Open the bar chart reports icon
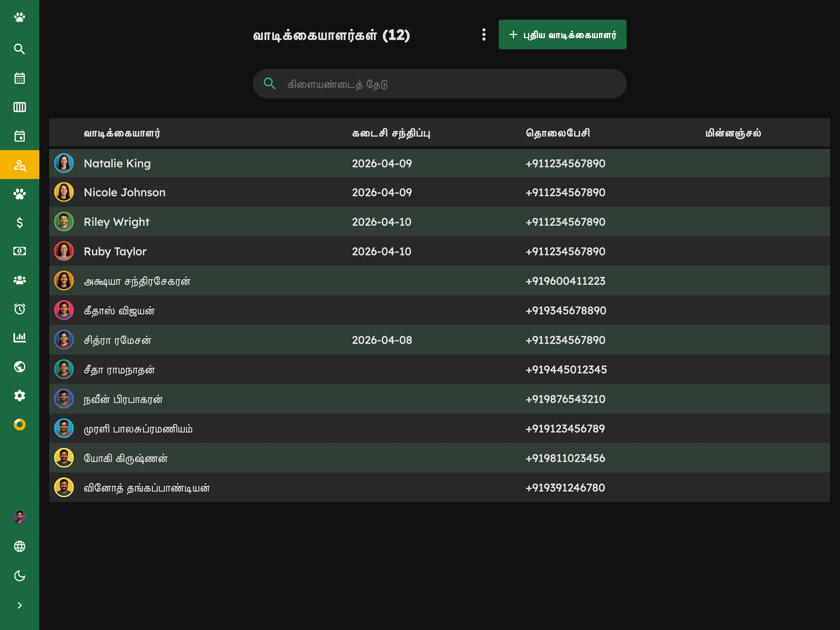This screenshot has width=840, height=630. click(x=19, y=337)
